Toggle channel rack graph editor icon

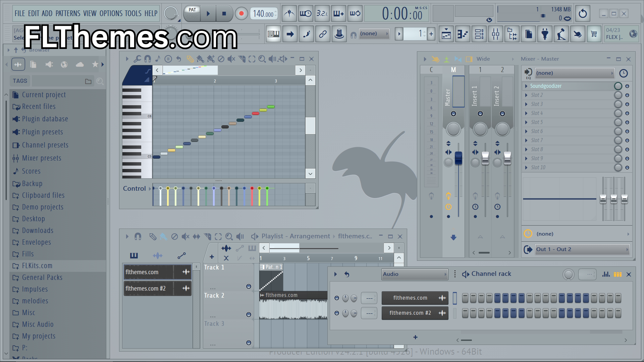(606, 274)
